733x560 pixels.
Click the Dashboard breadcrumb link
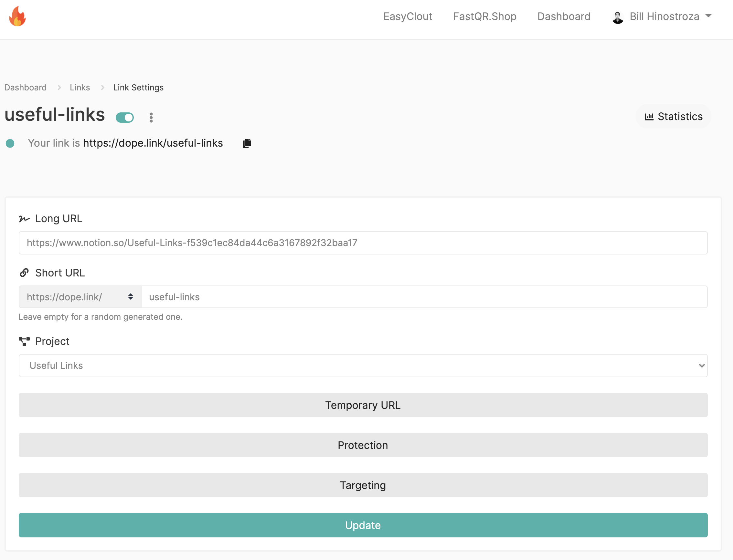25,87
